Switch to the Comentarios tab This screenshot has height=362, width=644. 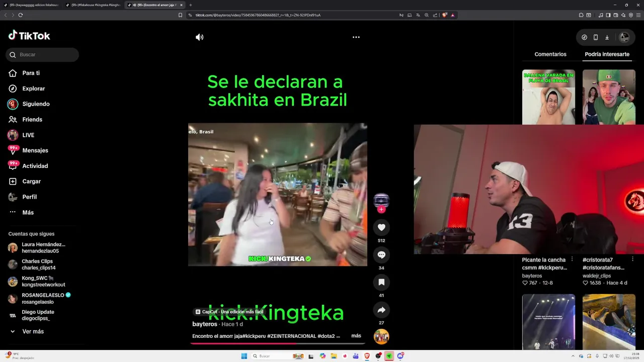tap(550, 54)
